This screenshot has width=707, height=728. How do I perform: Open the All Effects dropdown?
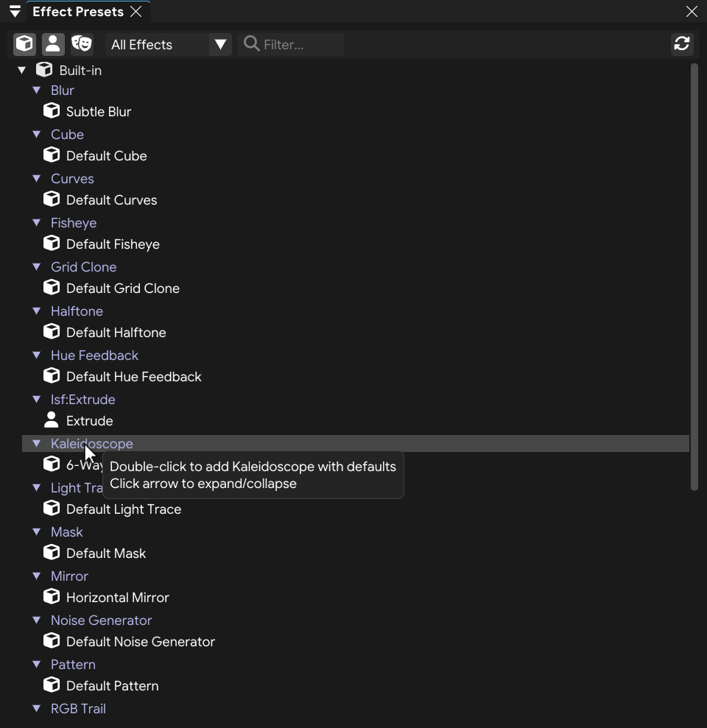click(x=169, y=45)
